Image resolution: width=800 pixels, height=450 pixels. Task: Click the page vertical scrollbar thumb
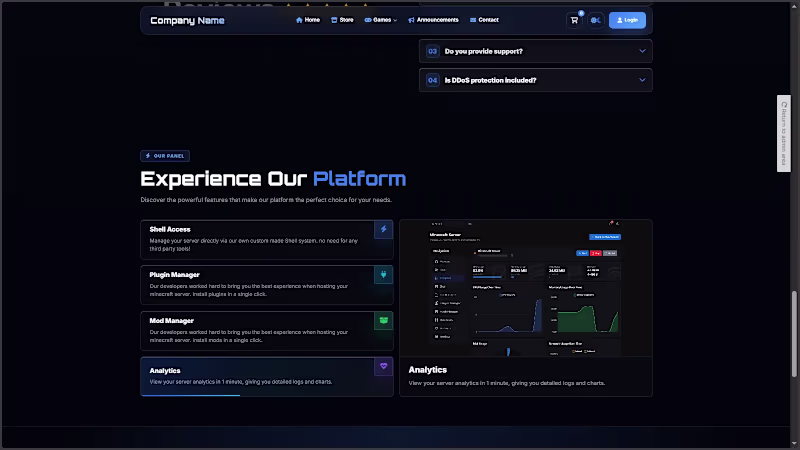(794, 334)
